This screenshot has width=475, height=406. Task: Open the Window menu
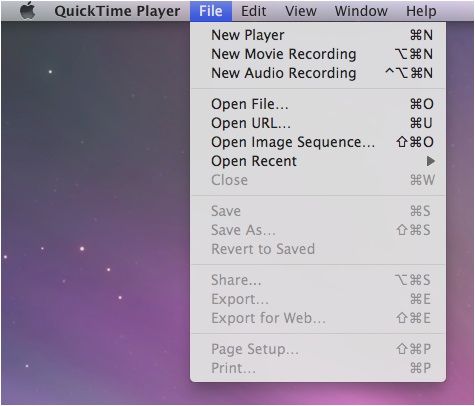[361, 11]
